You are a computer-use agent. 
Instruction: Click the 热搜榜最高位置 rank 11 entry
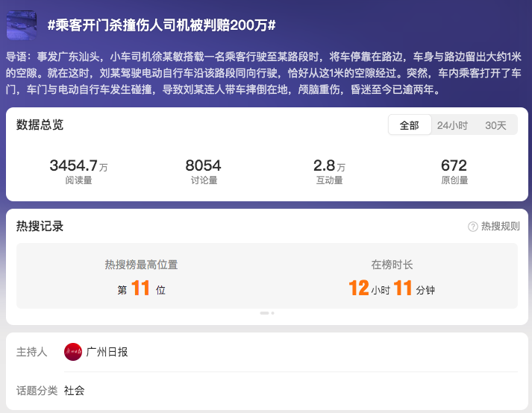click(x=141, y=277)
